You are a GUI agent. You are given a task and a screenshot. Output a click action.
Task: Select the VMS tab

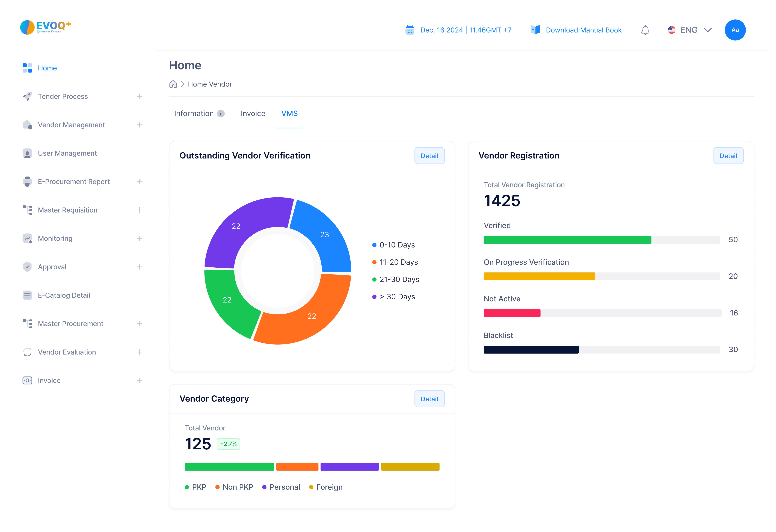click(289, 113)
